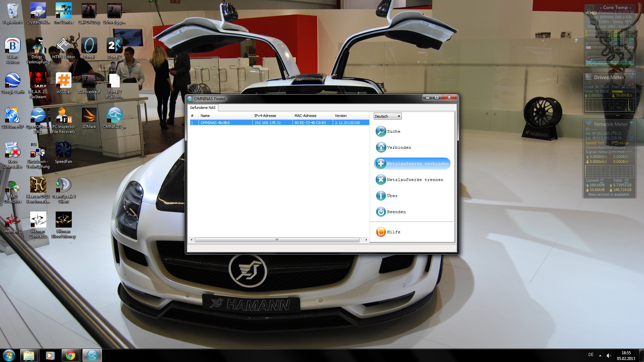Click the Suche magnifier icon
This screenshot has height=362, width=644.
[381, 131]
